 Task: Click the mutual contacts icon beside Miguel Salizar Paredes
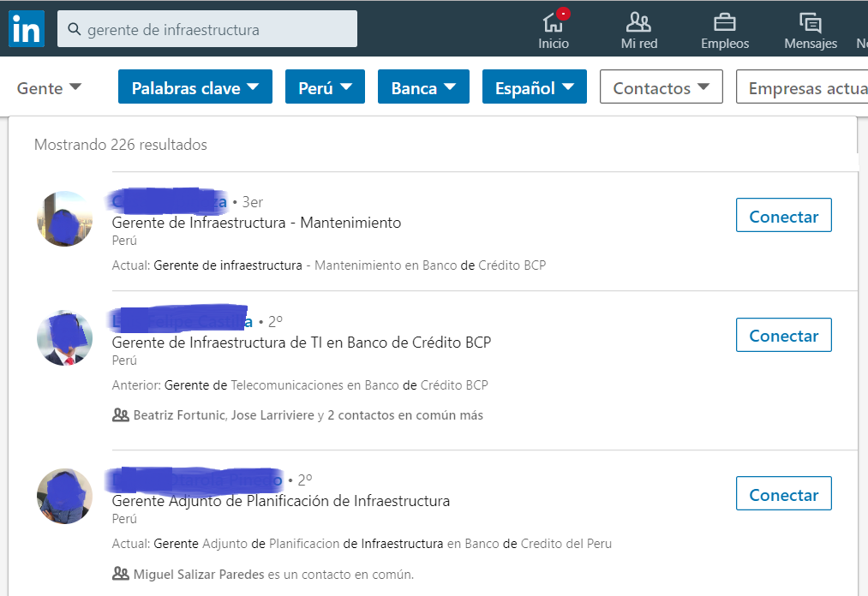coord(121,574)
